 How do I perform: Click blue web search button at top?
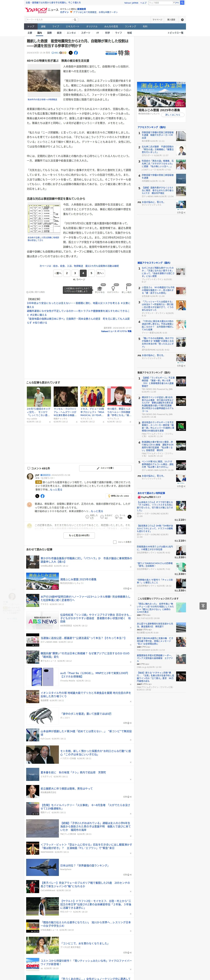point(182,3)
